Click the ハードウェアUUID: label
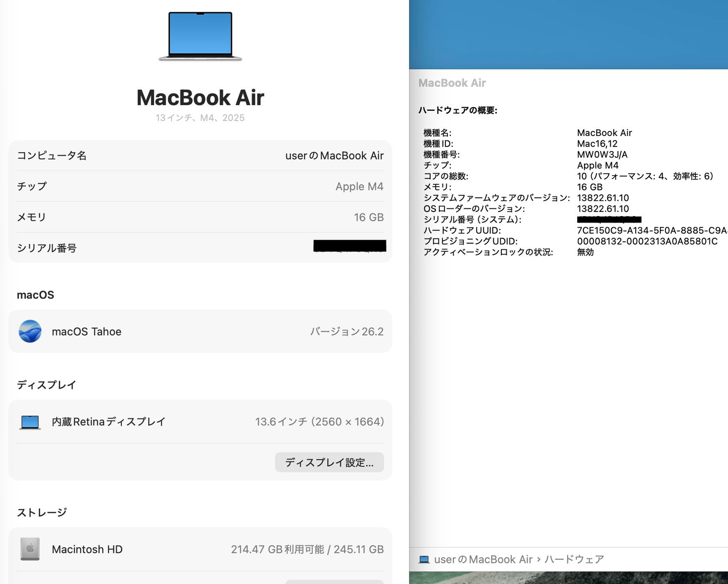 [462, 231]
